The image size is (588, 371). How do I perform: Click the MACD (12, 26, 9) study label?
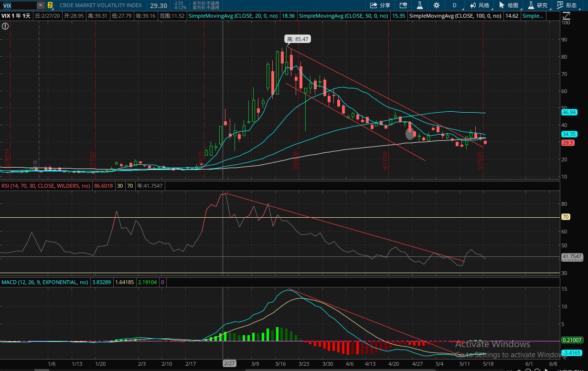click(45, 282)
